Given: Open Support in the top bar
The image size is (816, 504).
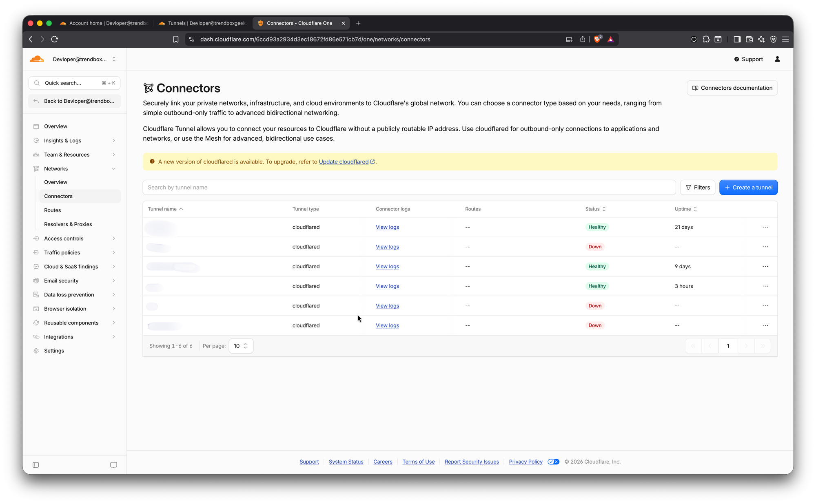Looking at the screenshot, I should pyautogui.click(x=748, y=59).
